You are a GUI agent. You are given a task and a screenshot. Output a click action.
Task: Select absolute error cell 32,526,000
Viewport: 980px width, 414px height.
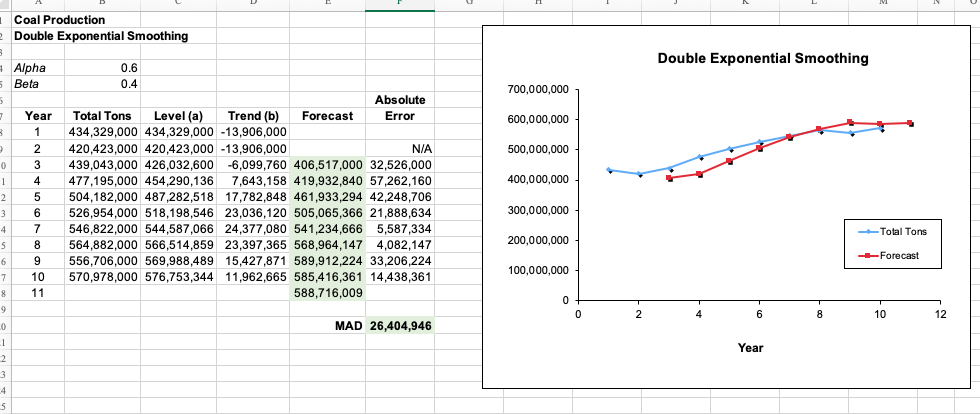(x=401, y=164)
